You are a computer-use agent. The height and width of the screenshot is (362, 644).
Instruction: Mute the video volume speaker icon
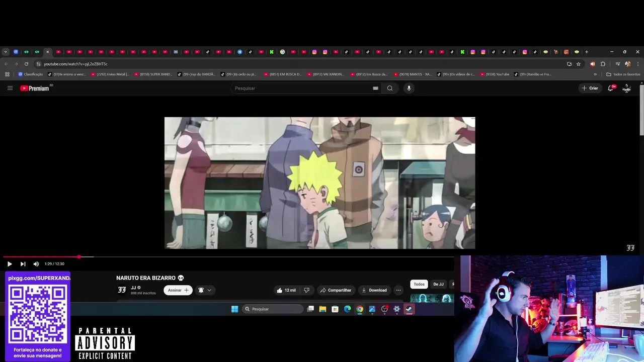36,264
